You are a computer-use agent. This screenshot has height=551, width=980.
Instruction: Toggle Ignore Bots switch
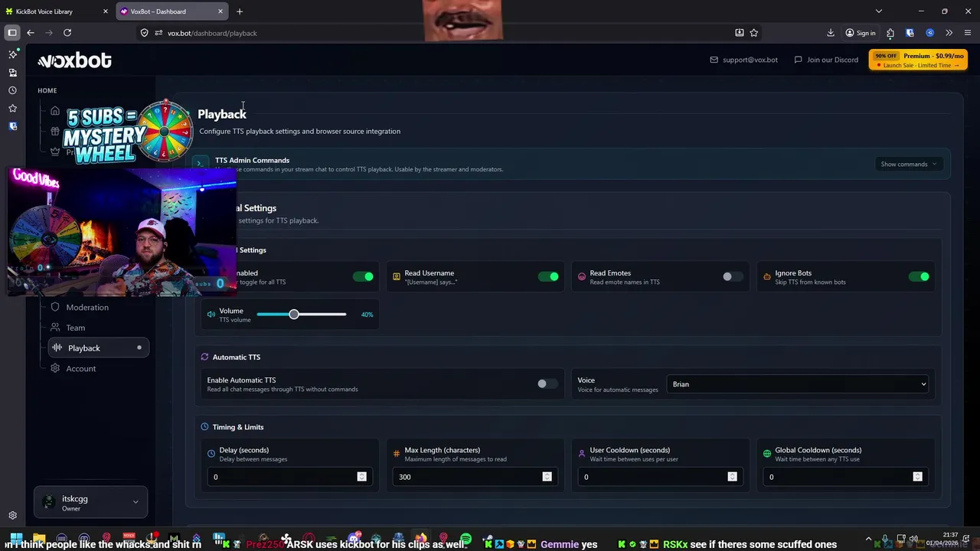click(919, 276)
